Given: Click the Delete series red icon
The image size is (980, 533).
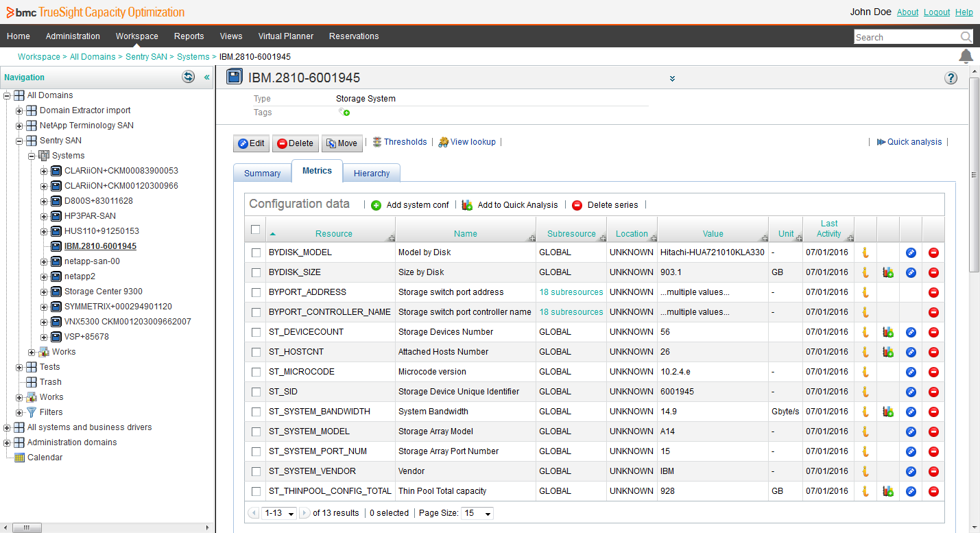Looking at the screenshot, I should pyautogui.click(x=577, y=205).
